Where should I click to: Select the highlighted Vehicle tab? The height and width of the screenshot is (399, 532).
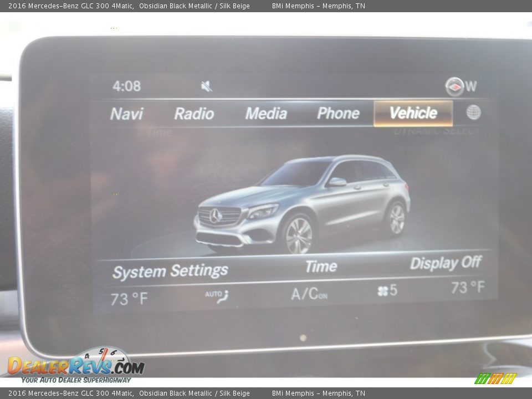413,113
